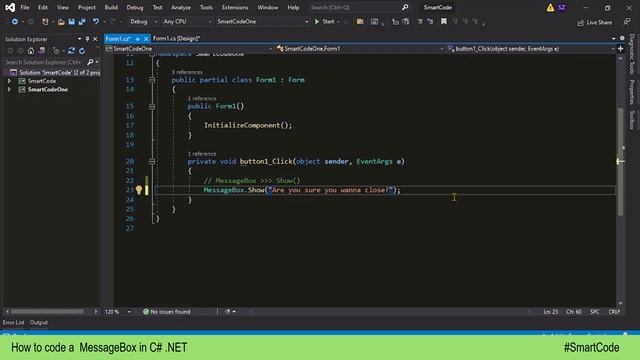The height and width of the screenshot is (360, 640).
Task: Click the green Start debugging play icon
Action: (317, 22)
